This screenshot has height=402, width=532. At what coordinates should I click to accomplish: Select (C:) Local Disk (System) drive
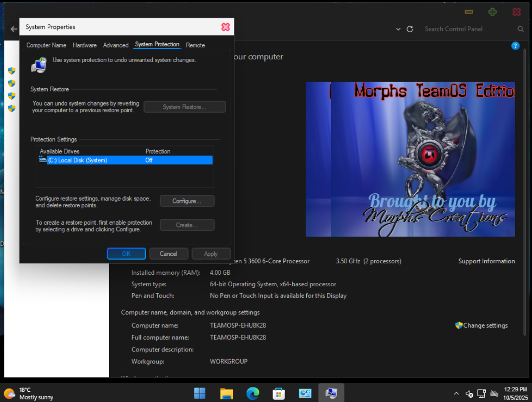click(x=77, y=161)
